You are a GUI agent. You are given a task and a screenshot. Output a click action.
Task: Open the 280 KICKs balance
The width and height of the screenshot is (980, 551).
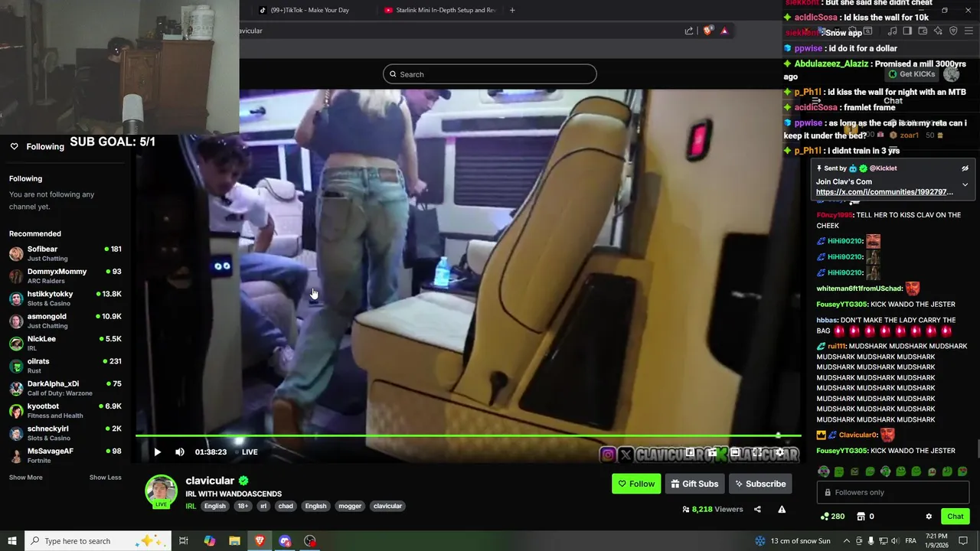point(831,517)
